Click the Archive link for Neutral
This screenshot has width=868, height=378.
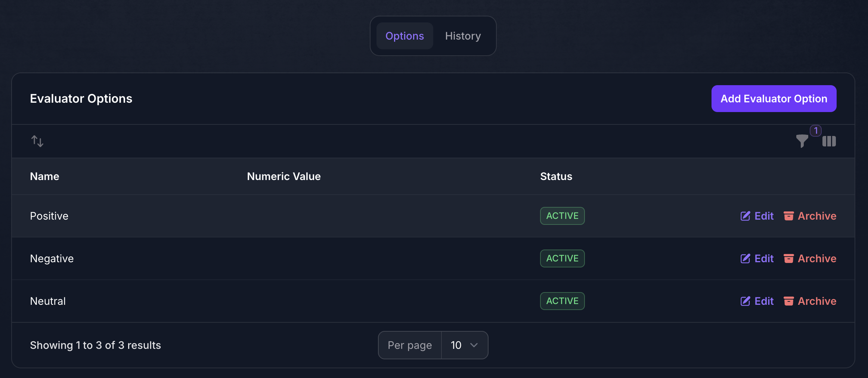[x=817, y=301]
